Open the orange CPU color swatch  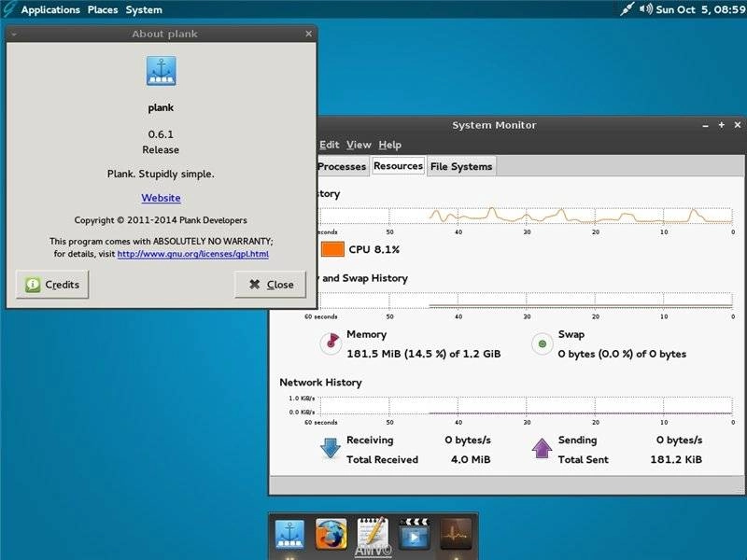[x=332, y=249]
